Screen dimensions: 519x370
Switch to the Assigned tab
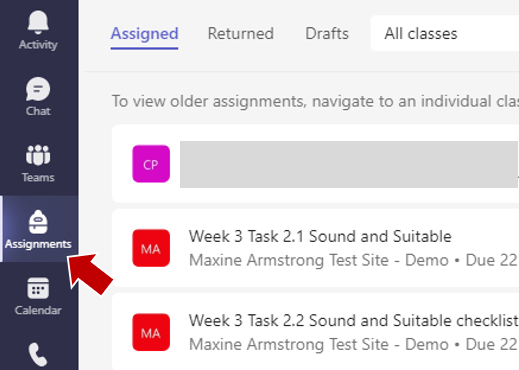click(144, 34)
